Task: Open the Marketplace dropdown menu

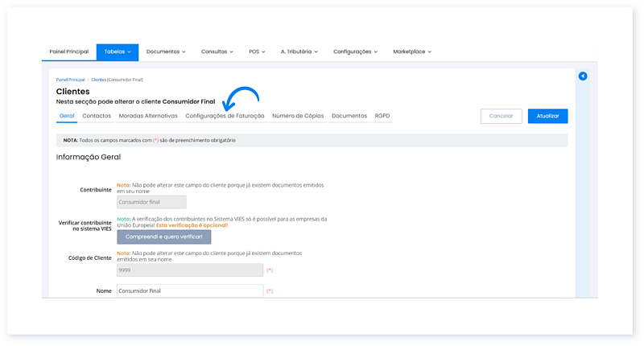Action: tap(411, 51)
